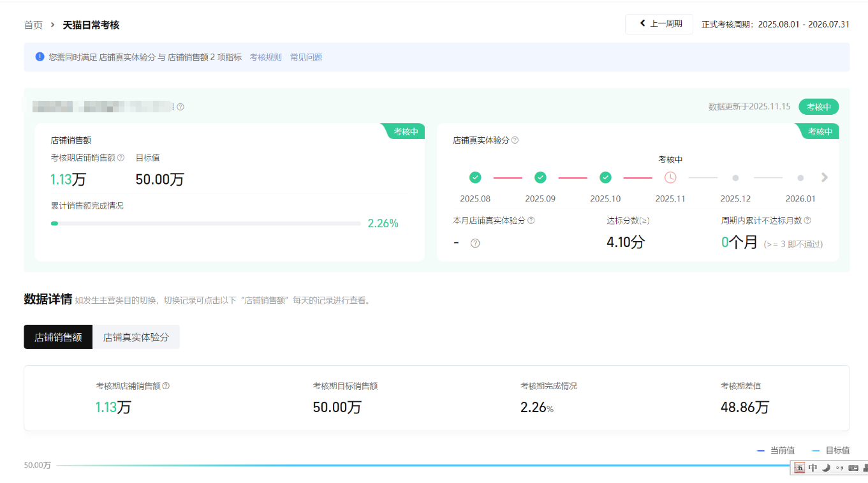The image size is (868, 483).
Task: Select the Wubi 五 input method icon
Action: click(x=800, y=468)
